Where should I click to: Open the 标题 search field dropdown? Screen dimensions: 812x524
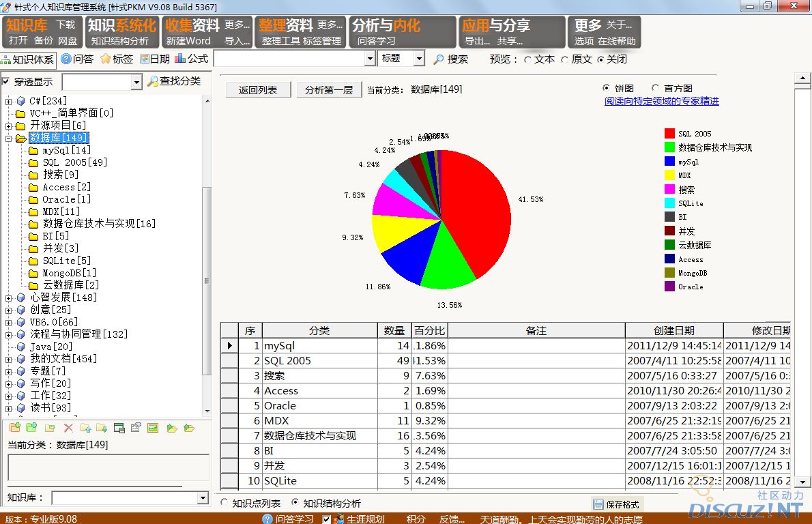[x=419, y=59]
